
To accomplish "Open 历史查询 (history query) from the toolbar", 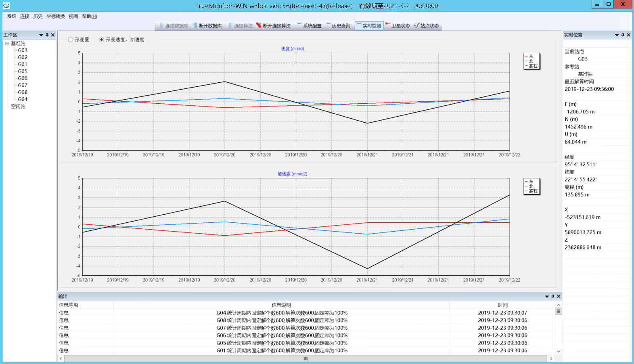I will click(338, 26).
